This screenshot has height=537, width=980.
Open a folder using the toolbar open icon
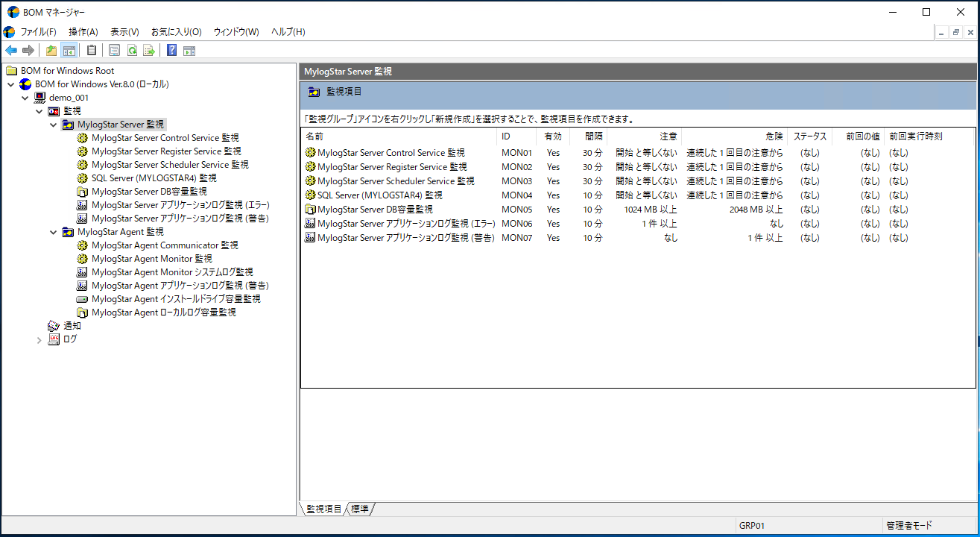[x=50, y=49]
